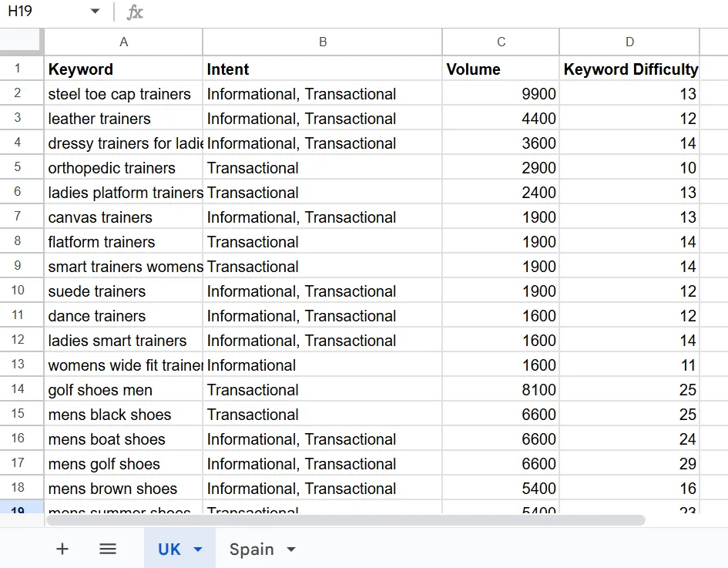Select the 'orthopedic trainers' cell
The width and height of the screenshot is (728, 568).
pos(123,168)
